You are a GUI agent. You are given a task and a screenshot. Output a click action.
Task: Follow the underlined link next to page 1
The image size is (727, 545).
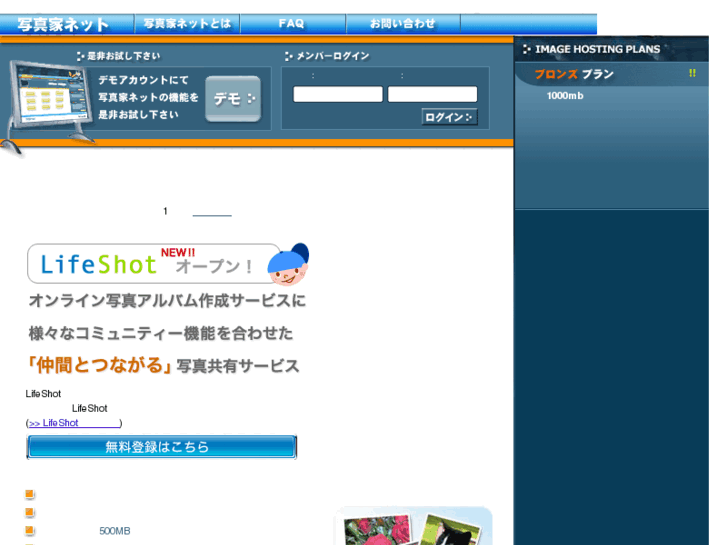coord(212,212)
